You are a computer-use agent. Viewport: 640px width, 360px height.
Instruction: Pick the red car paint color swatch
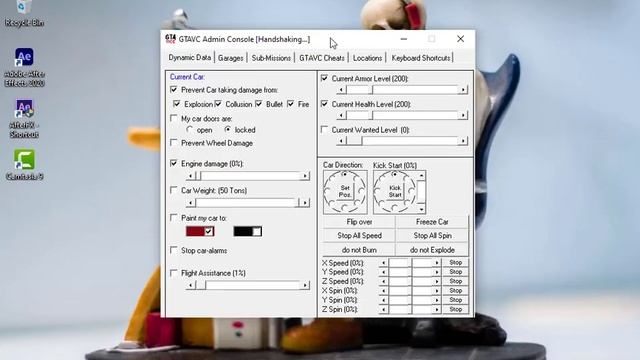point(200,231)
